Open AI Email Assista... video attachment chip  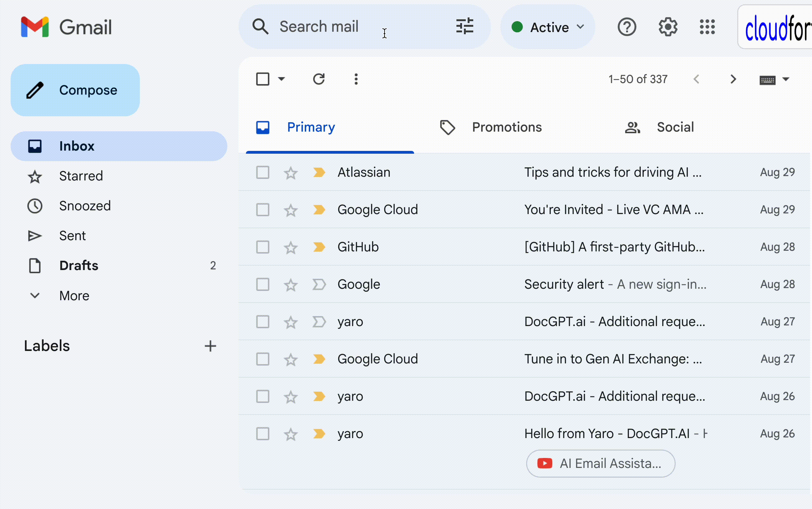(601, 464)
